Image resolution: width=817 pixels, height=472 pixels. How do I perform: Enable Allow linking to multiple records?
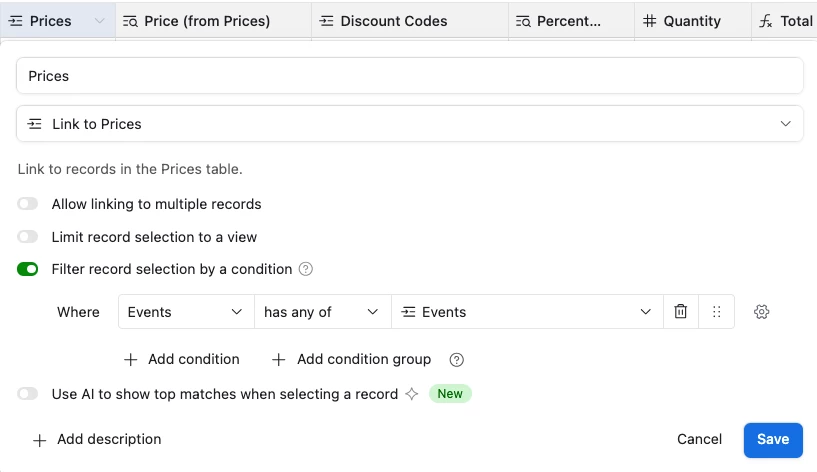pos(28,204)
